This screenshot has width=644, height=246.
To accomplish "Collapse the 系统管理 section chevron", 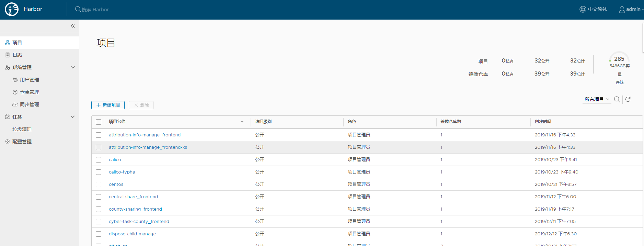I will pyautogui.click(x=73, y=67).
